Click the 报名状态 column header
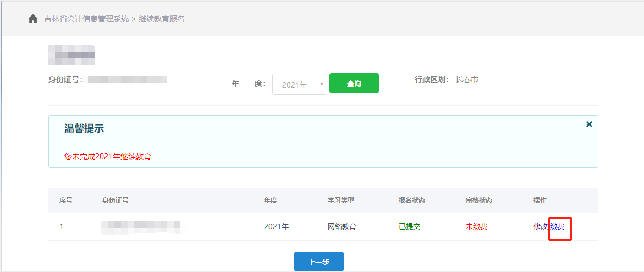Viewport: 644px width, 272px height. [412, 200]
